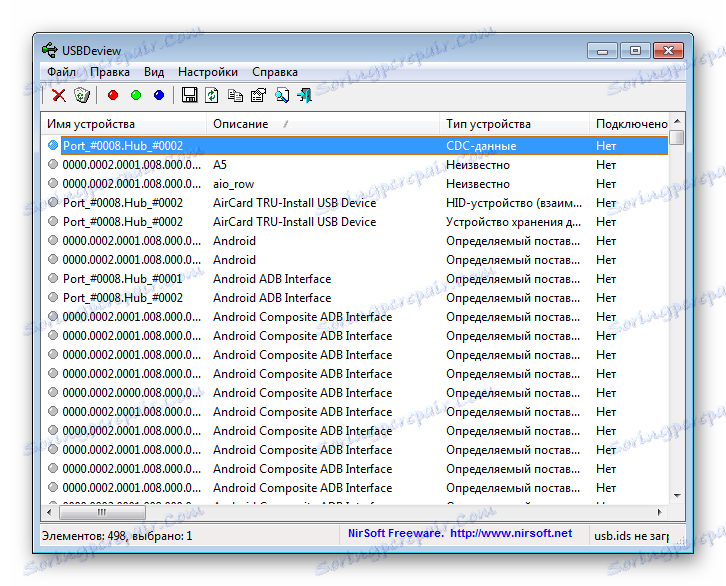The height and width of the screenshot is (586, 726).
Task: Click CDC-данные in the selected row
Action: [x=481, y=146]
